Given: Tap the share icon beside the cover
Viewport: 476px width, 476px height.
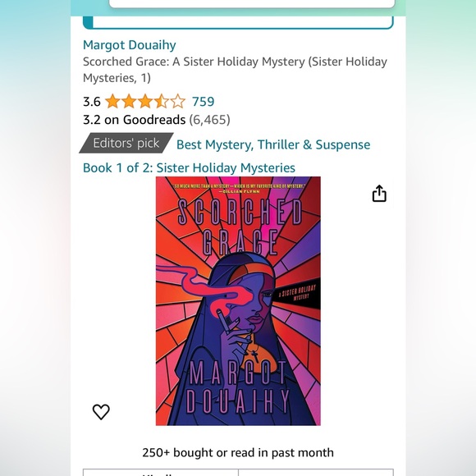Looking at the screenshot, I should [379, 194].
